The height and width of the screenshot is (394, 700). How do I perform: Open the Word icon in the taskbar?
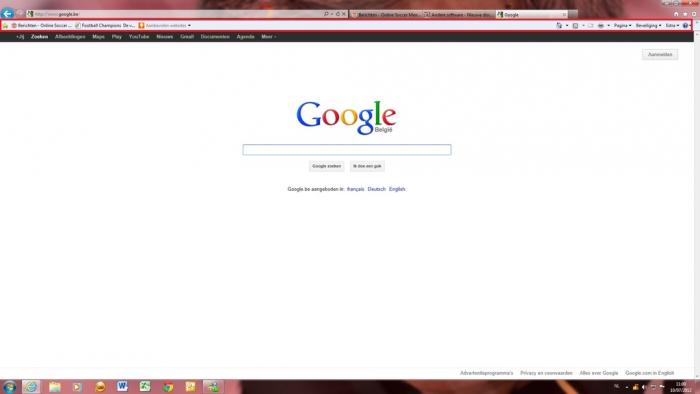[122, 386]
